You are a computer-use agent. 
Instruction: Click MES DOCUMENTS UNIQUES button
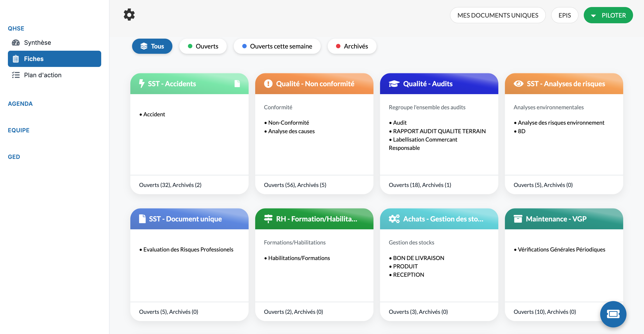tap(497, 16)
